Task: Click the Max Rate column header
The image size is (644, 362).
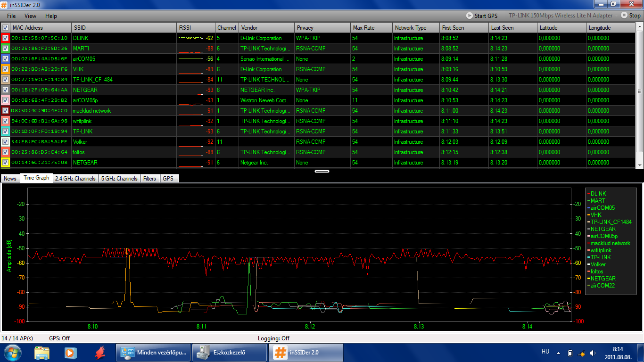Action: click(x=372, y=28)
